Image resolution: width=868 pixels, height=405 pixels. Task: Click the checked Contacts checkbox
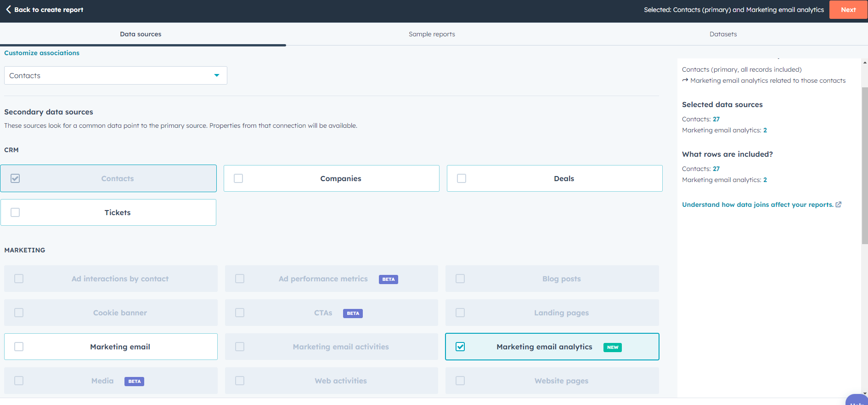point(15,178)
